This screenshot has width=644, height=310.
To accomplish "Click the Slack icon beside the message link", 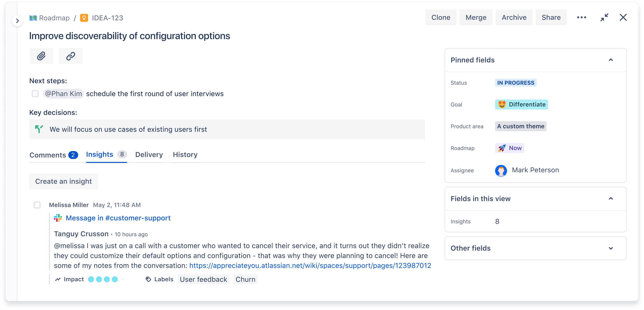I will tap(58, 218).
